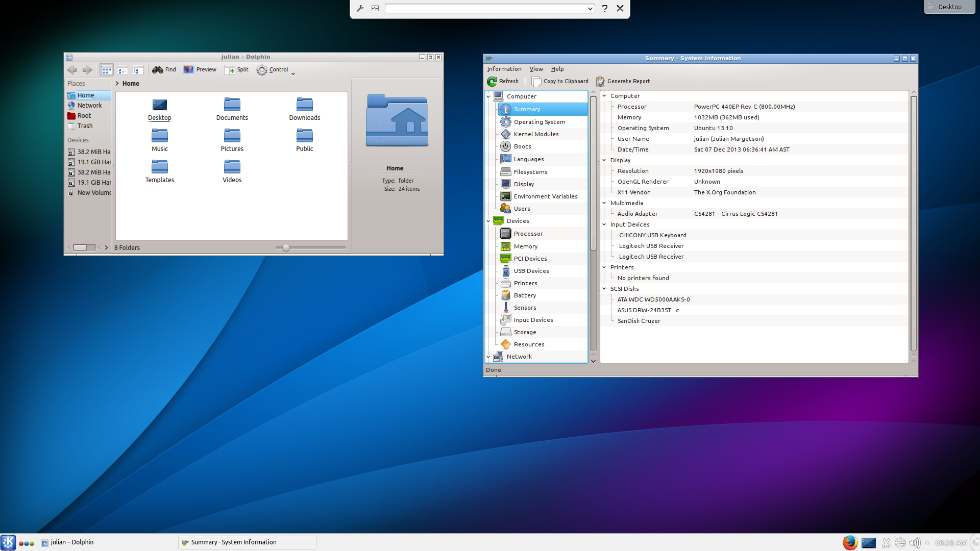Click Generate Report toolbar icon

600,81
